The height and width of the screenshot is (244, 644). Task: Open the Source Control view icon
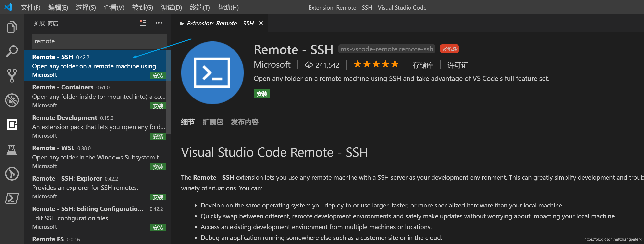click(x=12, y=75)
